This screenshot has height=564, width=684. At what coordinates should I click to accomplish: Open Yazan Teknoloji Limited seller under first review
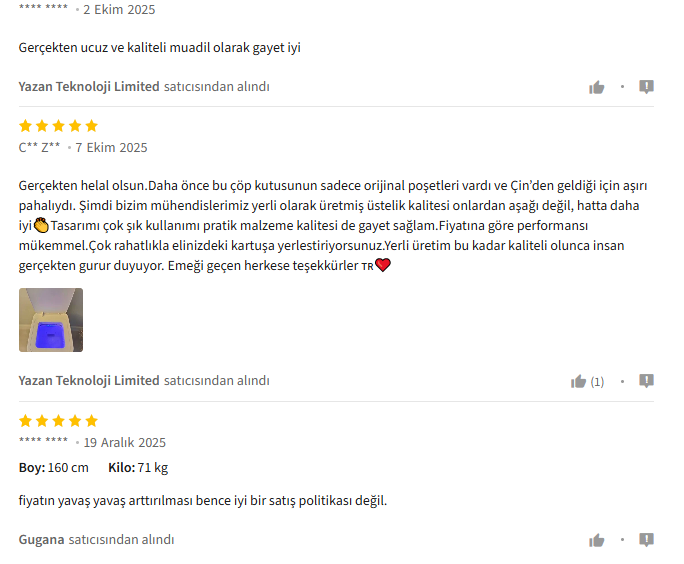tap(89, 86)
